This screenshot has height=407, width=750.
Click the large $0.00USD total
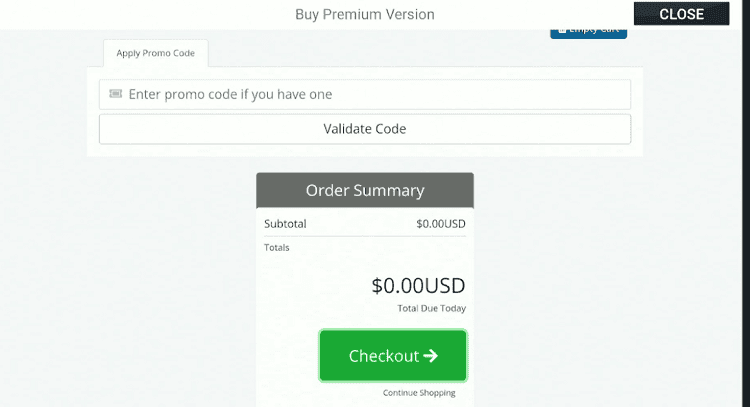pyautogui.click(x=418, y=285)
